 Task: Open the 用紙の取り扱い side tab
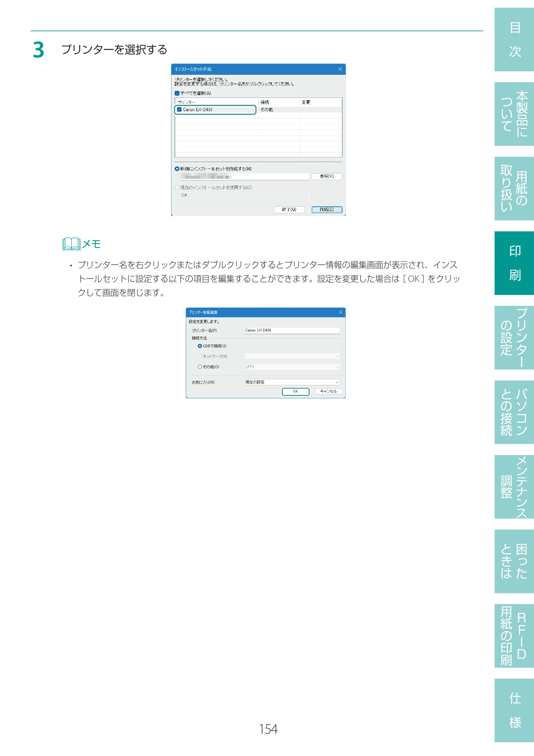pyautogui.click(x=514, y=188)
